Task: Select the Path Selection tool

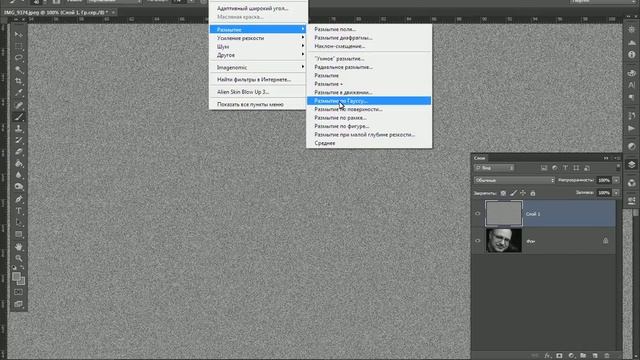Action: coord(18,223)
